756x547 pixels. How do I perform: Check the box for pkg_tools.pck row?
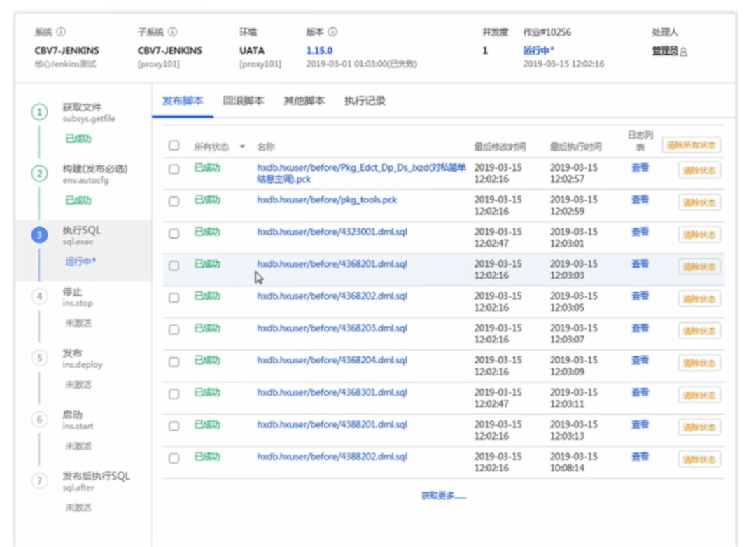point(174,202)
